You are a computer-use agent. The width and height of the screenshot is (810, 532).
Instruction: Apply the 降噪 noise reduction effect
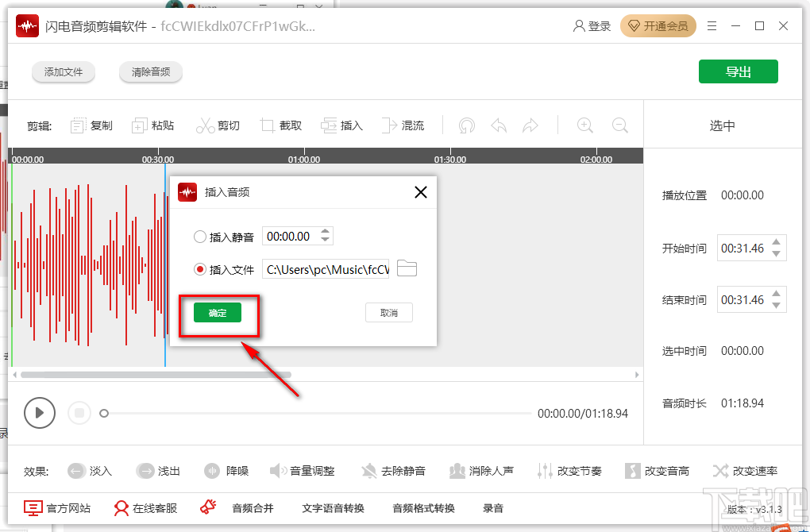[x=226, y=470]
